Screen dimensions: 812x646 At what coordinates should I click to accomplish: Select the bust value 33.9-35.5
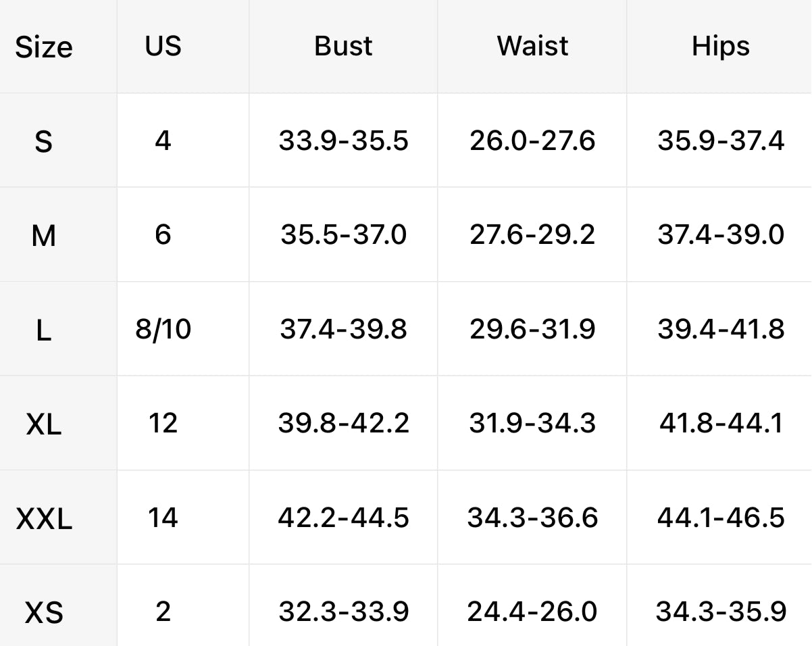(343, 141)
